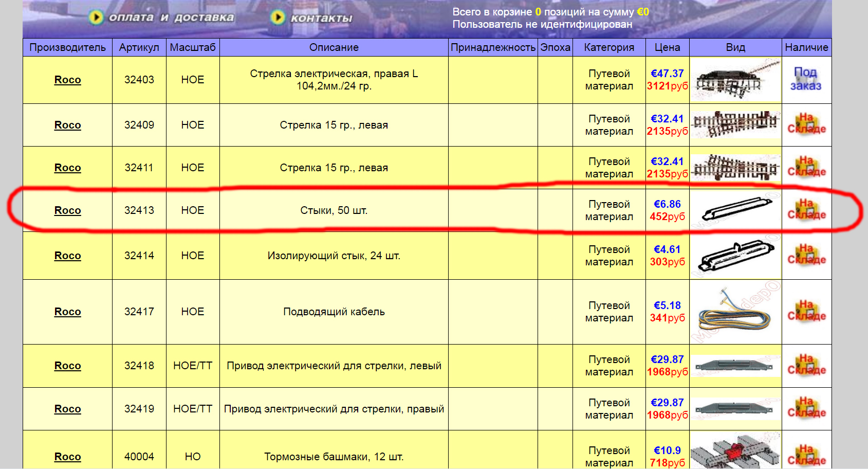
Task: Select the description Подводящий кабель
Action: [334, 312]
